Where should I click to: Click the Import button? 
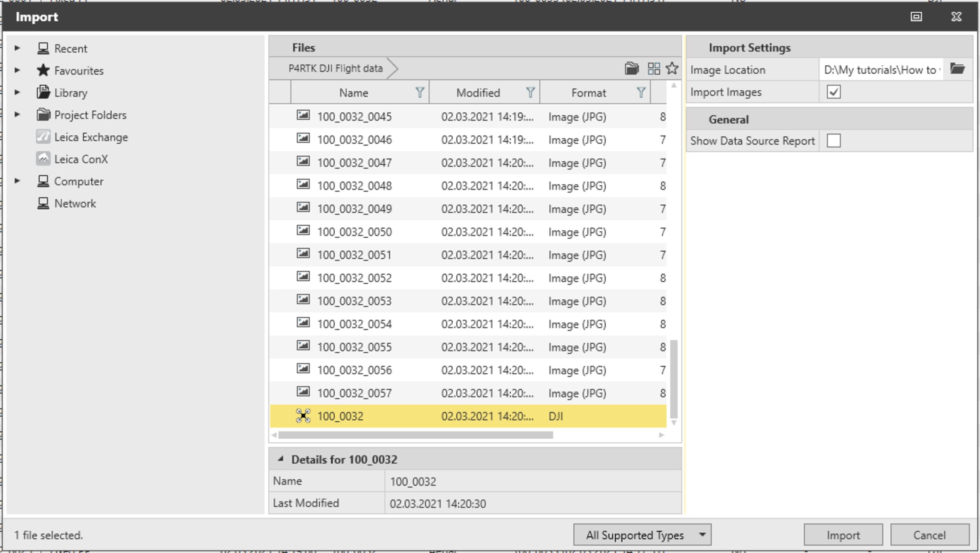843,535
